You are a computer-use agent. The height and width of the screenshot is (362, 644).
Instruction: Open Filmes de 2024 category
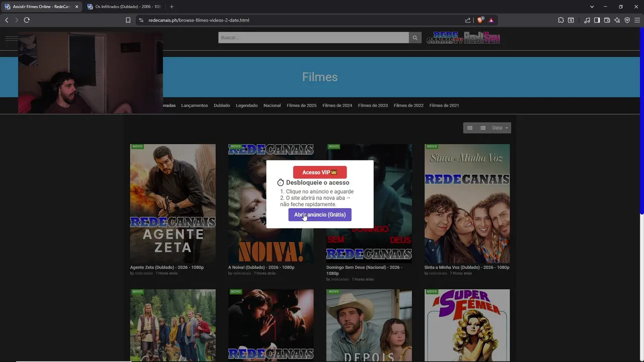point(337,106)
